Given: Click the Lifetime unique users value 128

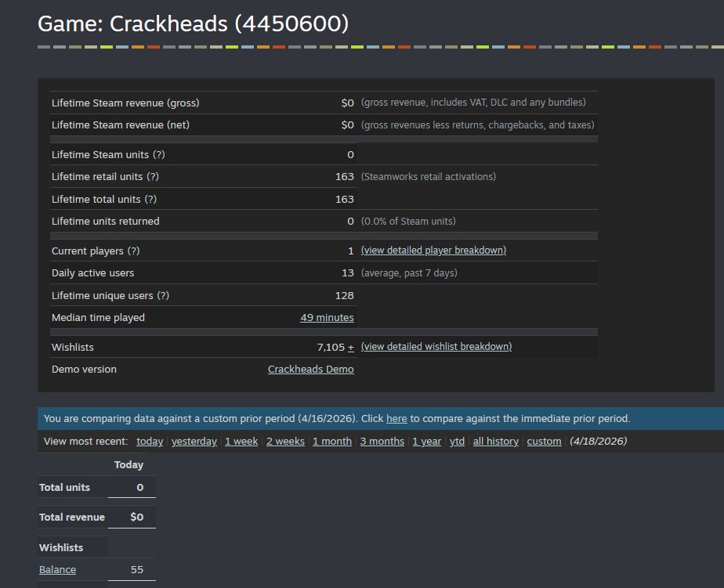Looking at the screenshot, I should click(345, 295).
